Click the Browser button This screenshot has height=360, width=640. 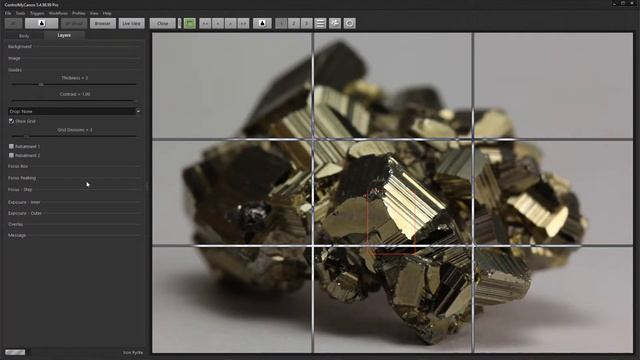point(103,23)
